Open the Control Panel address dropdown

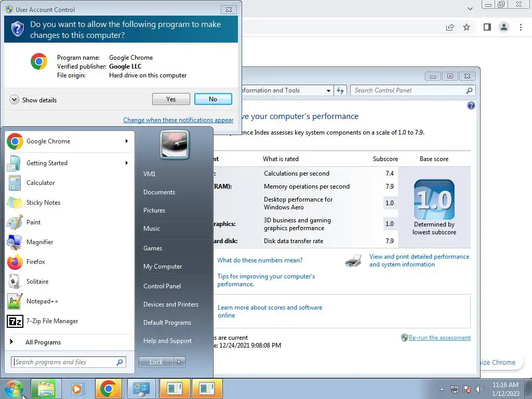pyautogui.click(x=328, y=90)
